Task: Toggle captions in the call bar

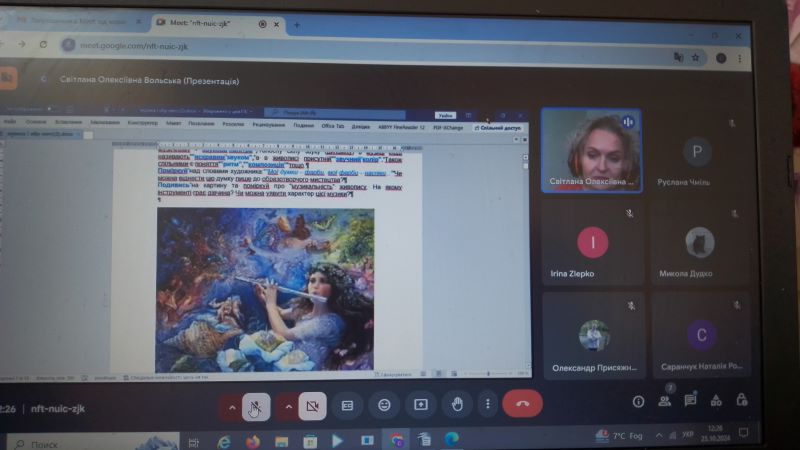Action: (x=347, y=405)
